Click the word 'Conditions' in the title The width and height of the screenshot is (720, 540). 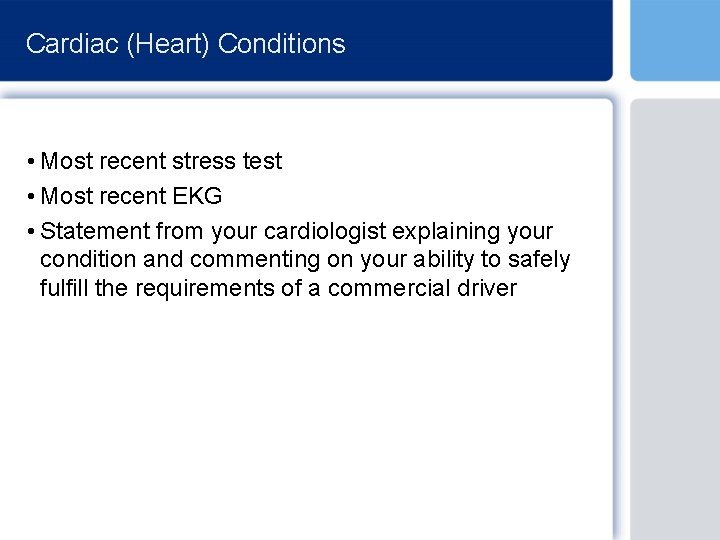(281, 44)
